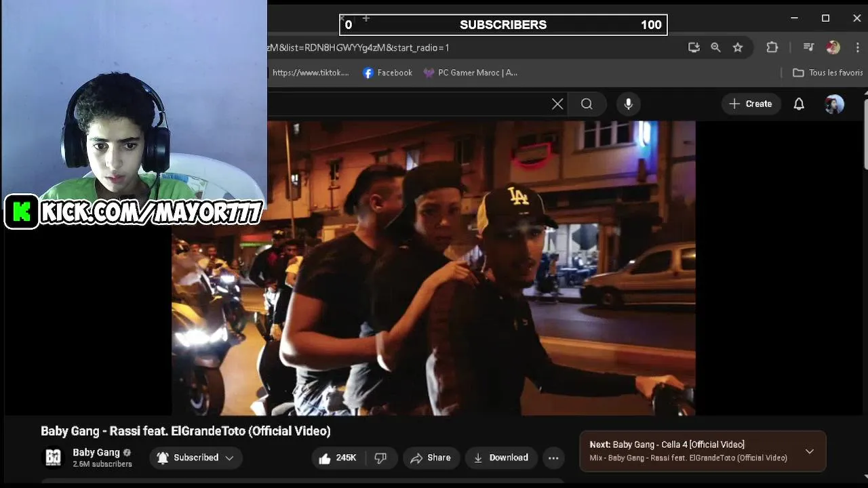
Task: Start voice search with the microphone icon
Action: pyautogui.click(x=629, y=104)
